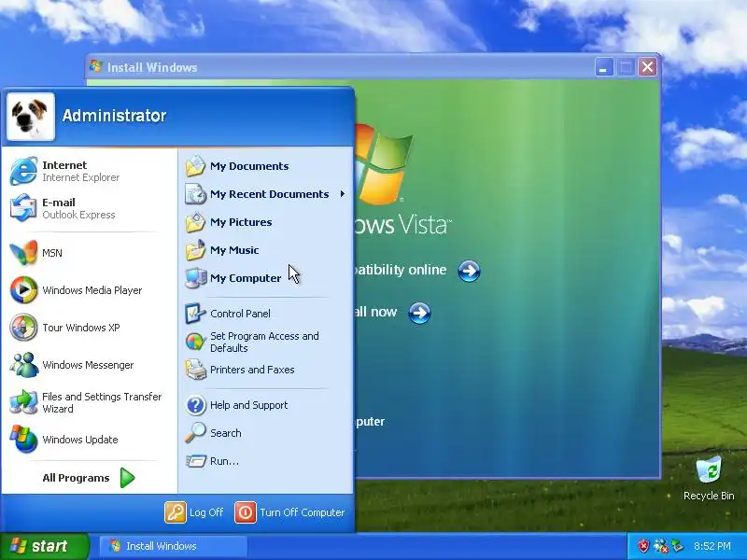Launch Outlook Express E-mail icon
The width and height of the screenshot is (747, 560).
click(x=22, y=208)
